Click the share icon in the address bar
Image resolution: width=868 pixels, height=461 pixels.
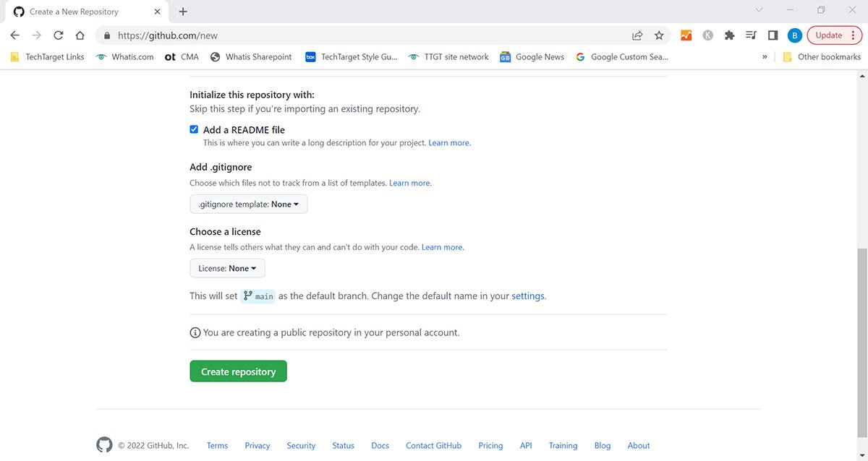(637, 35)
